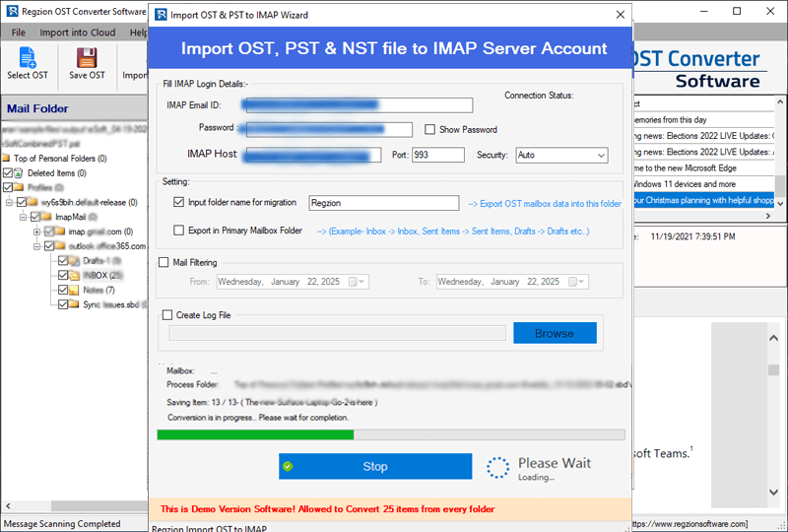788x532 pixels.
Task: Collapse the outlook.office365.com tree node
Action: [36, 246]
